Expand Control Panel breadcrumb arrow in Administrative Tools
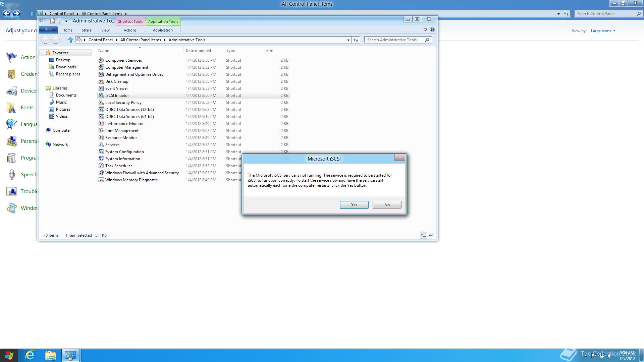 click(x=117, y=40)
